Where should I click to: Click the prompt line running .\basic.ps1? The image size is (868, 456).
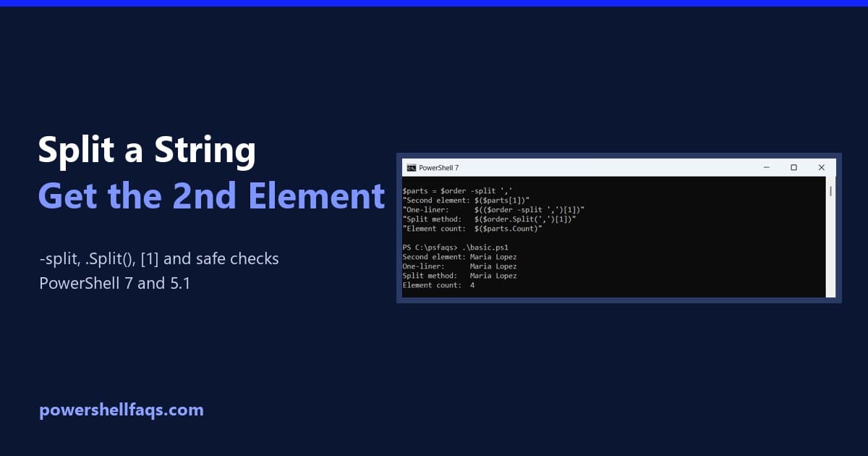pos(456,248)
